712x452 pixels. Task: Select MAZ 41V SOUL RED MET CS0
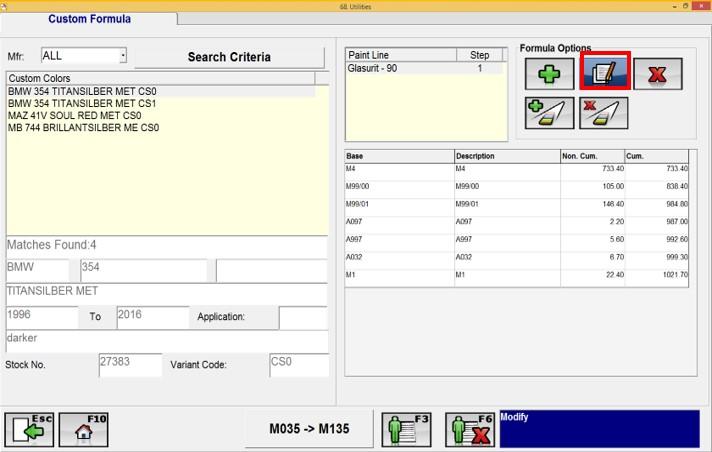pos(161,115)
